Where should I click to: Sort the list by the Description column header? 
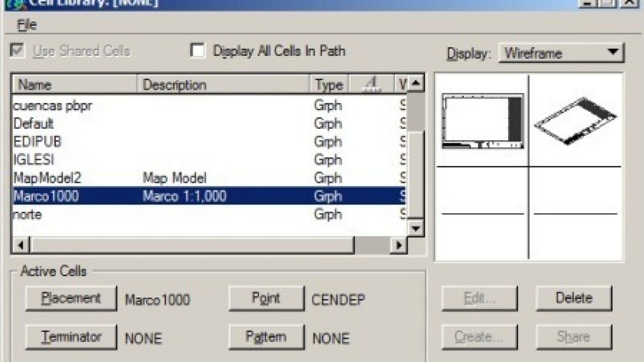tap(223, 85)
